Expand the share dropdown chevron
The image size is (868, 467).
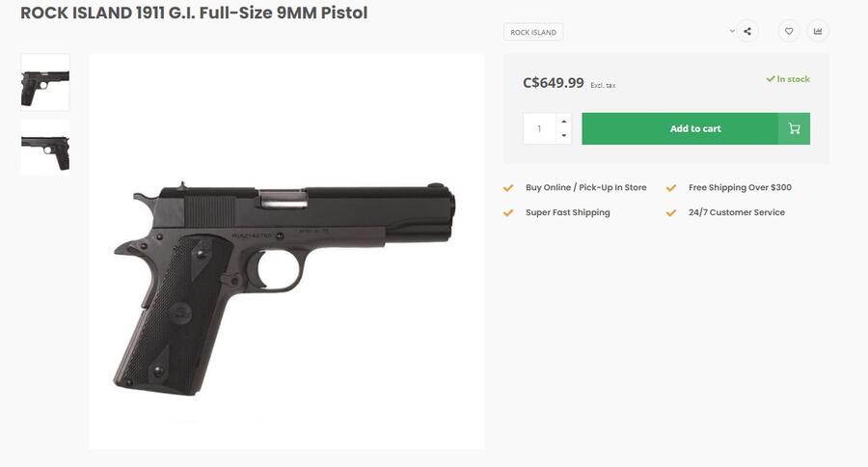(732, 31)
